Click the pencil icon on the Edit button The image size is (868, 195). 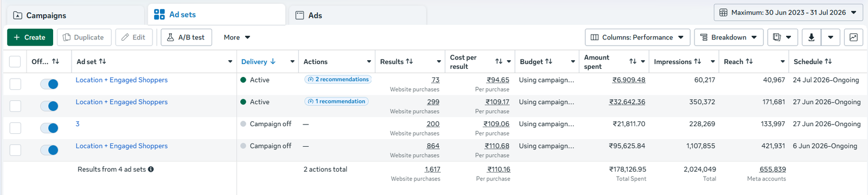pyautogui.click(x=125, y=37)
